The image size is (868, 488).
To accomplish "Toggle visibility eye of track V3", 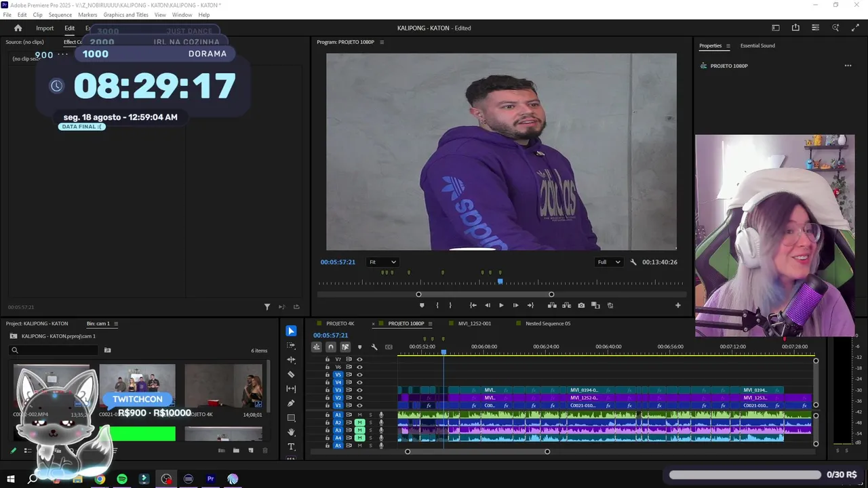I will pyautogui.click(x=359, y=390).
